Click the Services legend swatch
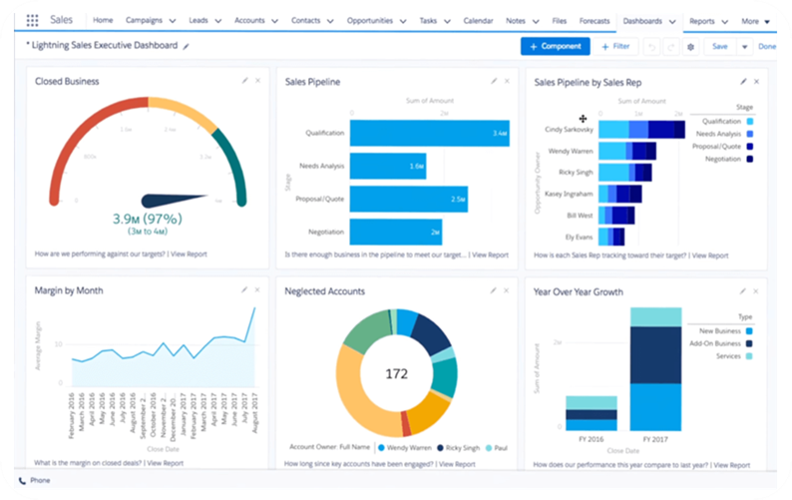Viewport: 792px width, 500px height. click(749, 356)
